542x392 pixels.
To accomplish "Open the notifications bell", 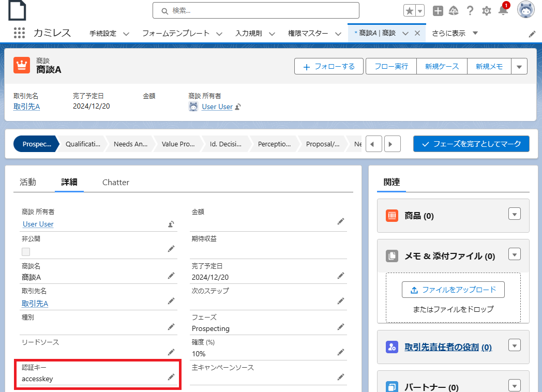I will [x=503, y=10].
